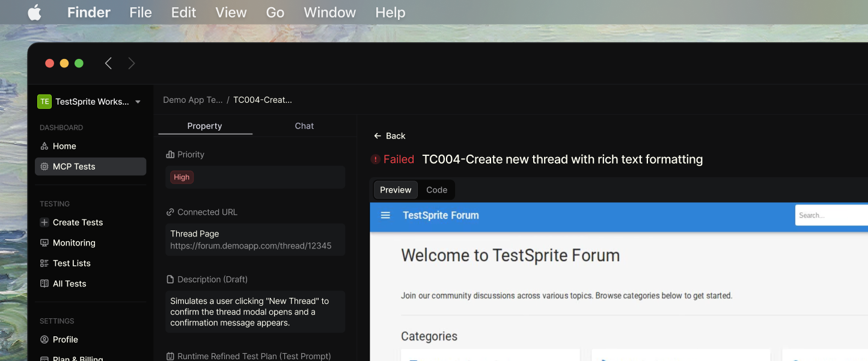The height and width of the screenshot is (361, 868).
Task: Click the back arrow icon
Action: pyautogui.click(x=377, y=136)
